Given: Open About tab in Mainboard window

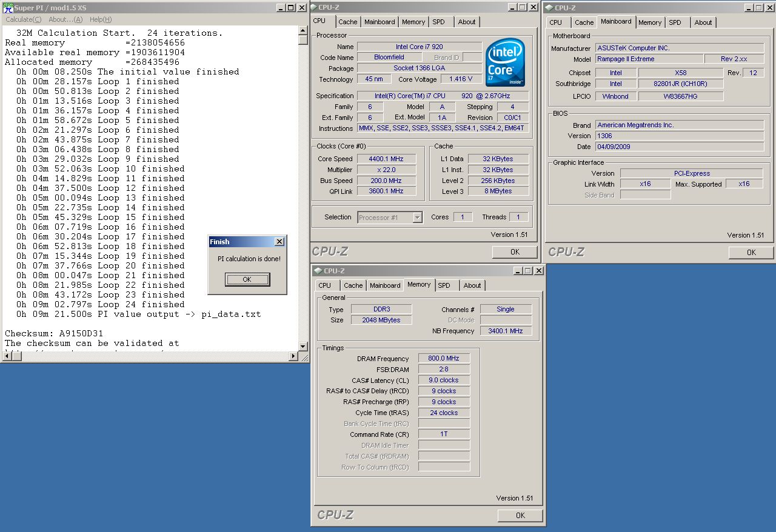Looking at the screenshot, I should pyautogui.click(x=703, y=22).
